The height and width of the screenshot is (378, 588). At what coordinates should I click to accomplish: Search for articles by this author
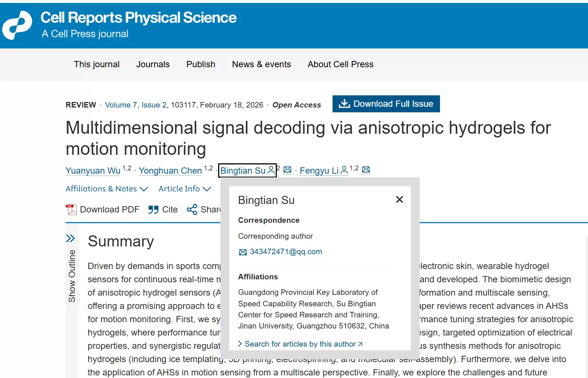300,344
